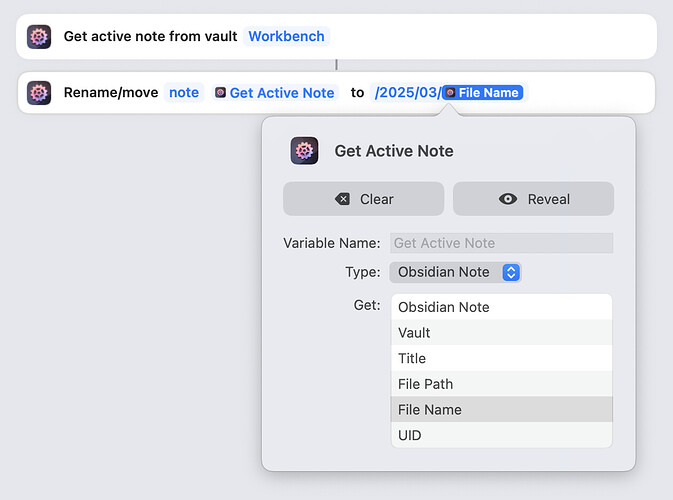Click the small icon inside the File Name token
673x500 pixels.
coord(451,93)
